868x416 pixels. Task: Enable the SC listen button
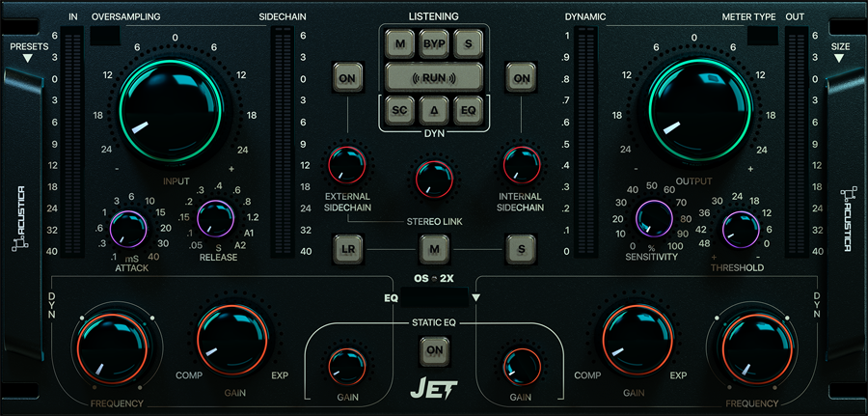tap(400, 110)
